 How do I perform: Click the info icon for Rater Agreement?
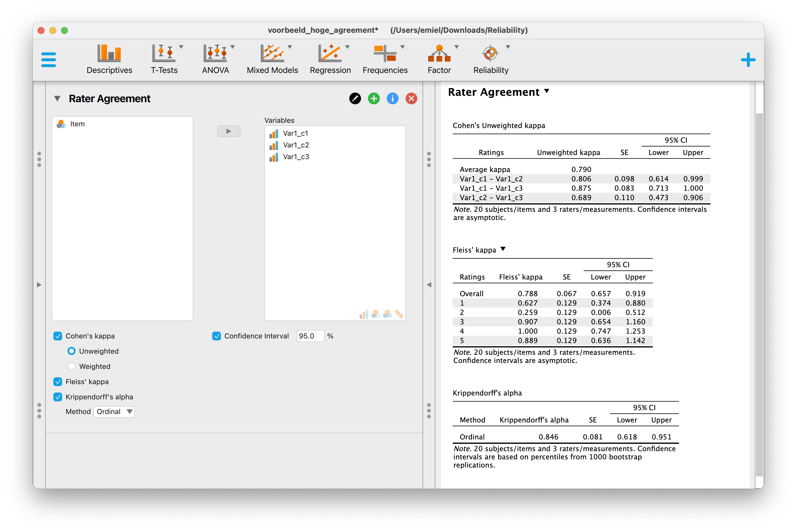(x=392, y=98)
